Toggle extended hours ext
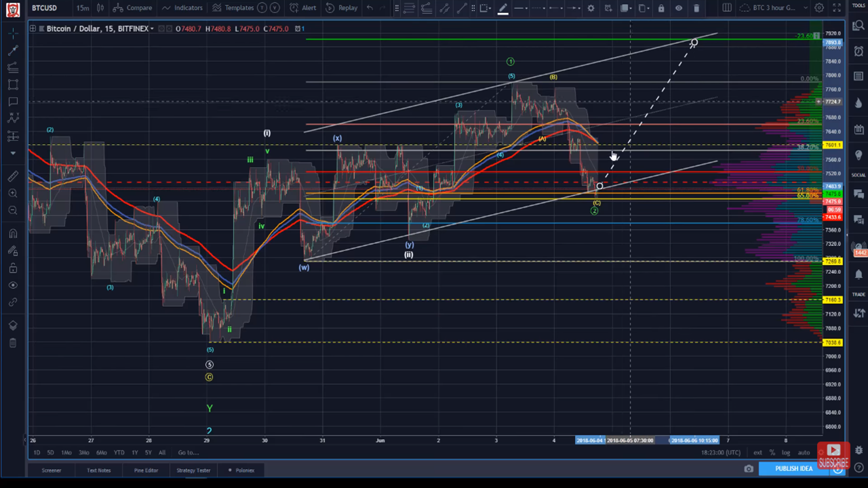 point(757,453)
